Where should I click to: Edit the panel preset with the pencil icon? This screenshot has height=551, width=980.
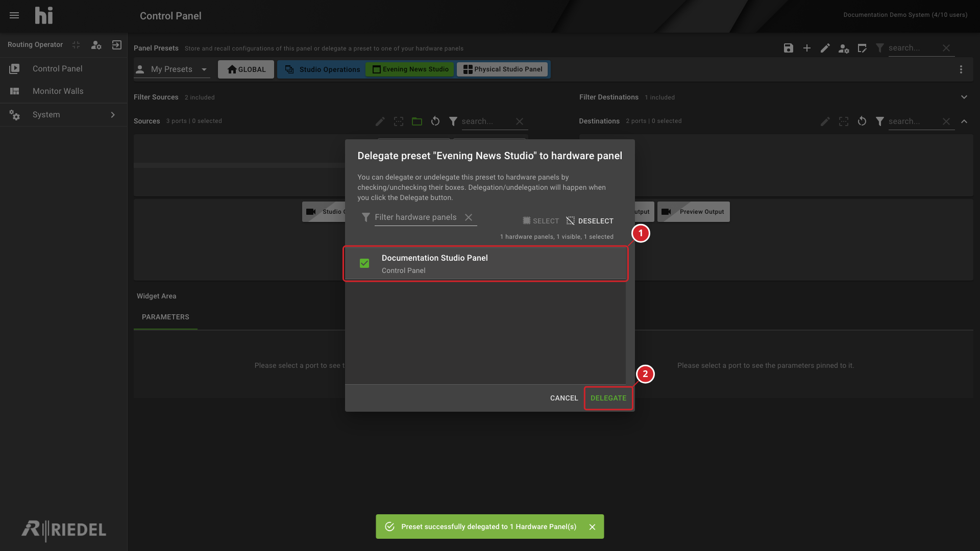point(825,48)
